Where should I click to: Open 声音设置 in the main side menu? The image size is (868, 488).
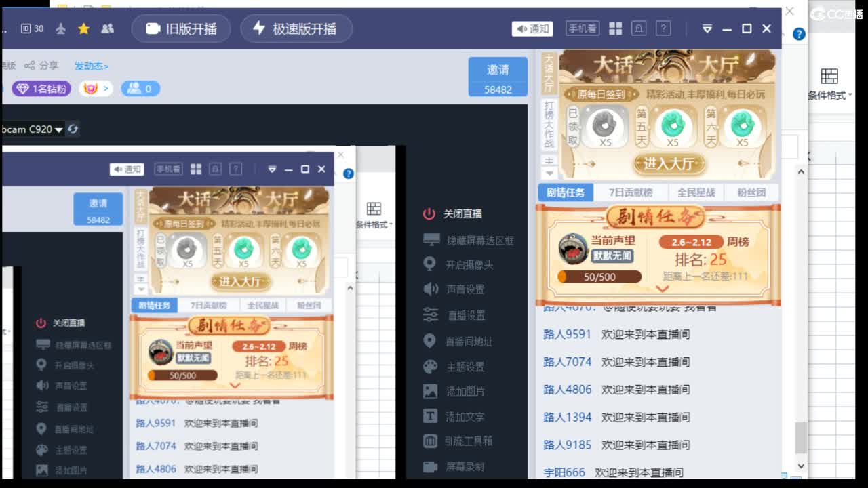coord(454,289)
